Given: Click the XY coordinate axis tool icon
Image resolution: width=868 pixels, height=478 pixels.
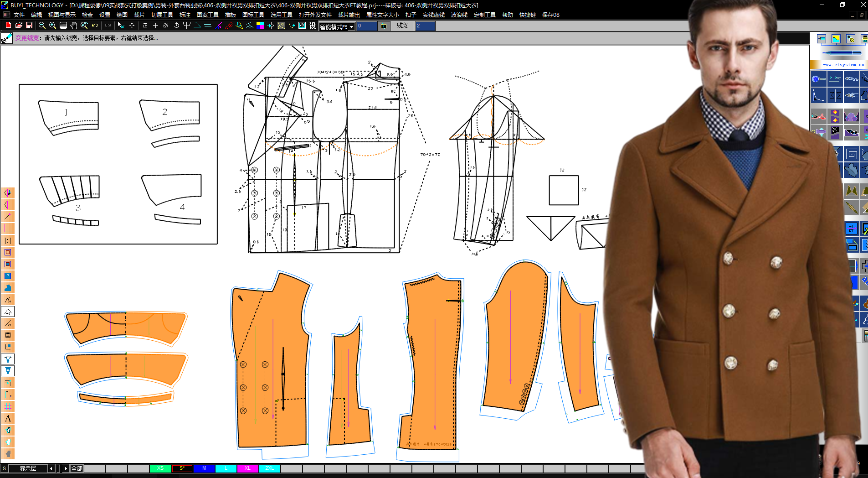Looking at the screenshot, I should click(8, 395).
